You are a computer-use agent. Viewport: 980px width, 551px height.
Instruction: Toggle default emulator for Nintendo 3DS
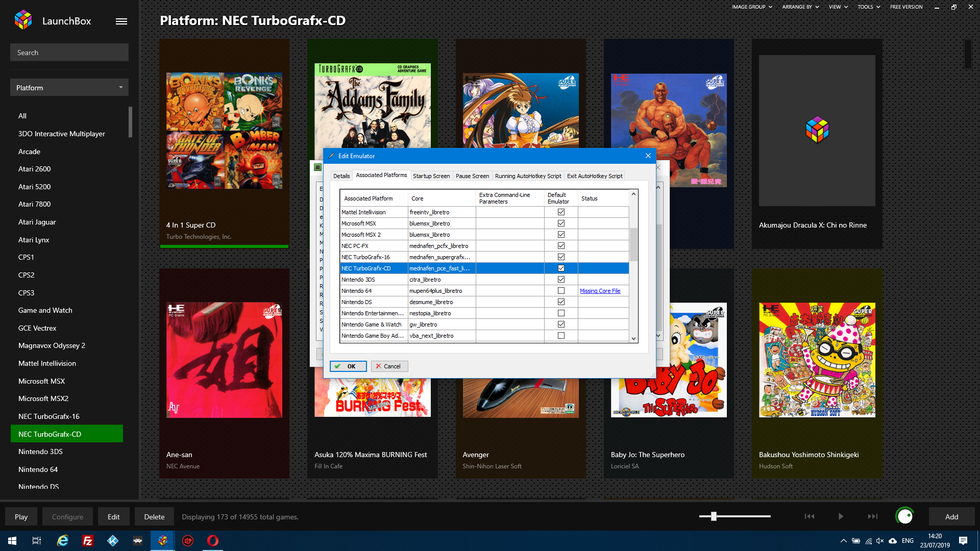561,280
